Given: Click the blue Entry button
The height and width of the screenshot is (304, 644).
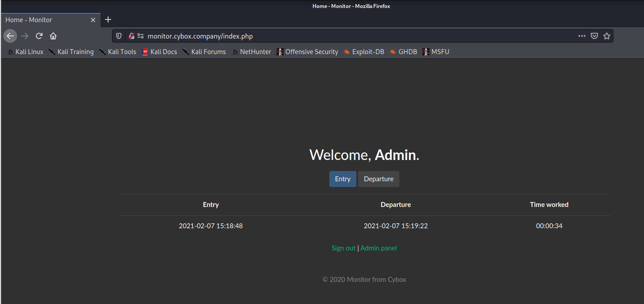Looking at the screenshot, I should [x=343, y=179].
